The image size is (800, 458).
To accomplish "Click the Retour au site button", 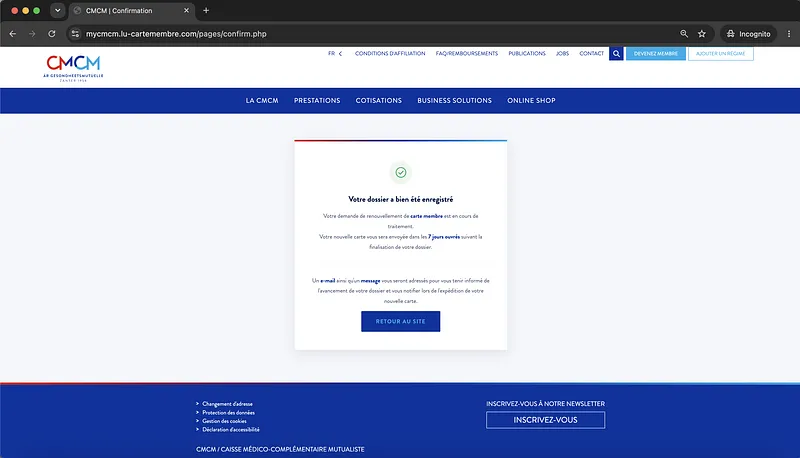I will (x=401, y=321).
